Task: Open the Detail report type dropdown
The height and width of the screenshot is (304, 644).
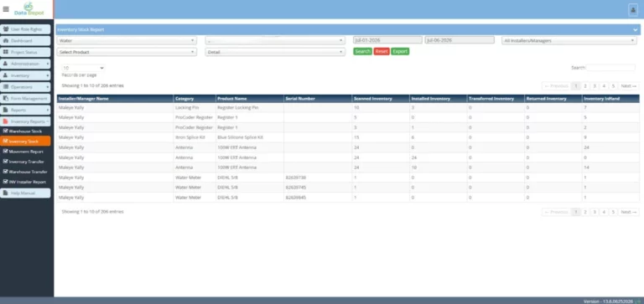Action: (275, 52)
